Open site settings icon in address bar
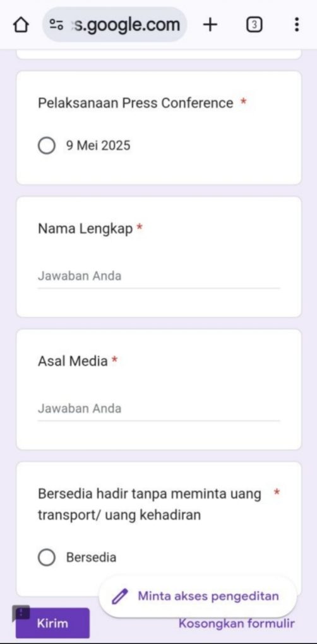Viewport: 317px width, 644px height. 56,25
